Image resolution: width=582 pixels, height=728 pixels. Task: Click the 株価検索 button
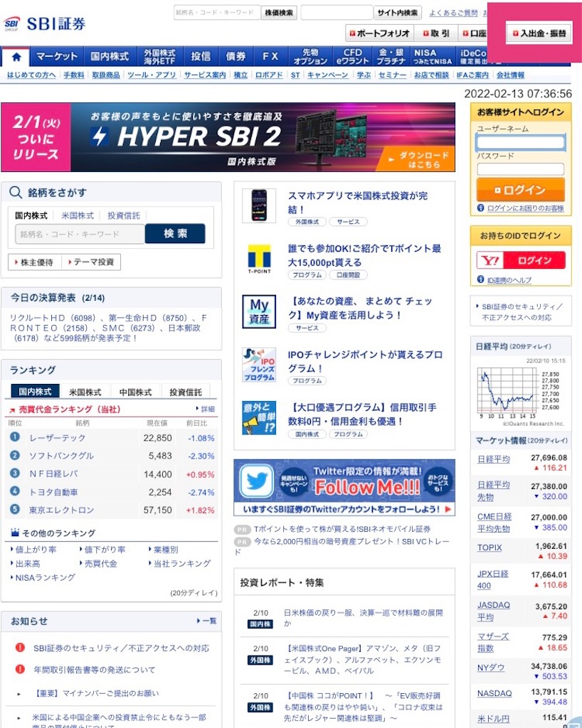point(279,13)
